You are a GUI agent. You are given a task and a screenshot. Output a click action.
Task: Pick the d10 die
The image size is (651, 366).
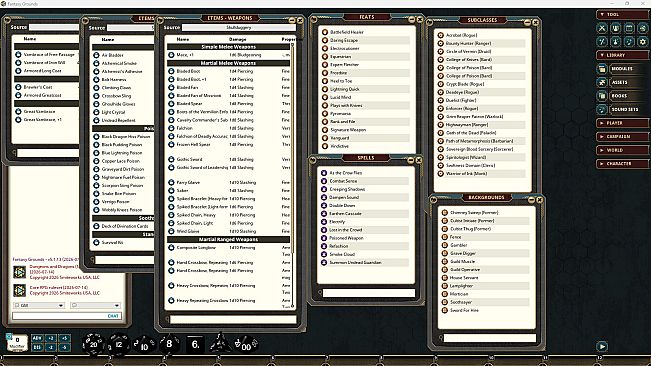(144, 345)
